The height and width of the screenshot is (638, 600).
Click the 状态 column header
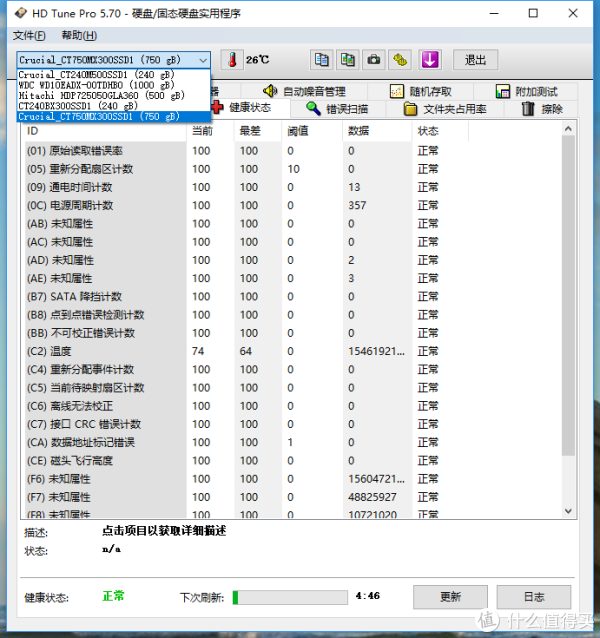(440, 131)
